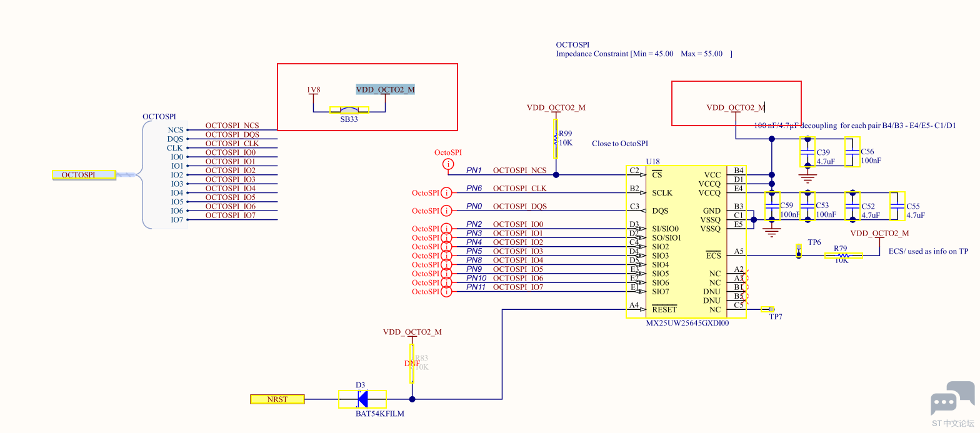980x433 pixels.
Task: Click the SI/SIO0 pin name inside U18
Action: (x=666, y=229)
